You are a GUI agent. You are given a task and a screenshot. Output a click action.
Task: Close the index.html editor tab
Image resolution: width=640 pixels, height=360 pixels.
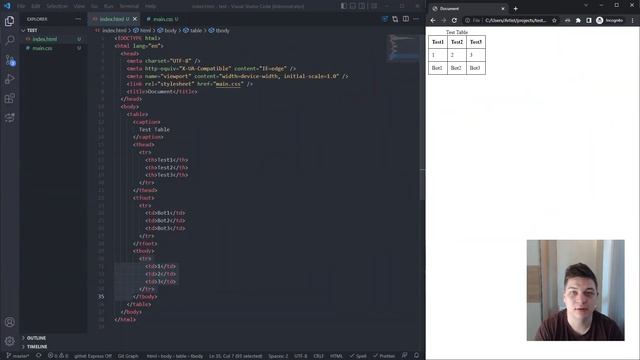click(135, 19)
